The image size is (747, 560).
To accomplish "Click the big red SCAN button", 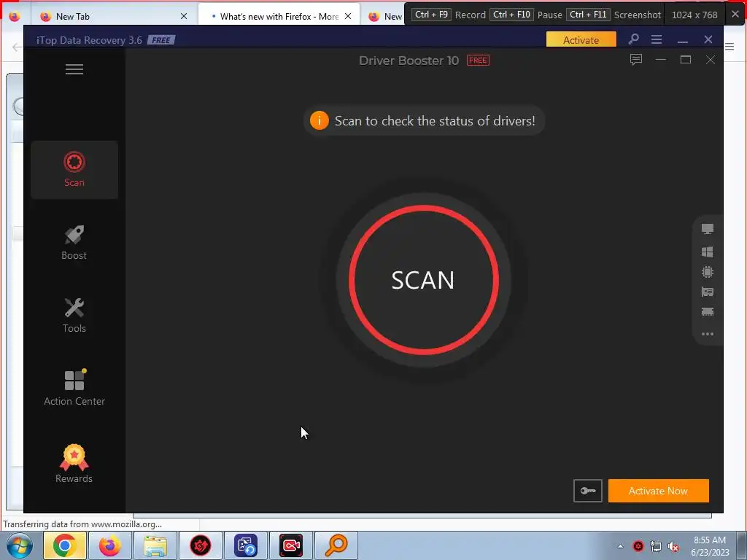I will [x=424, y=280].
